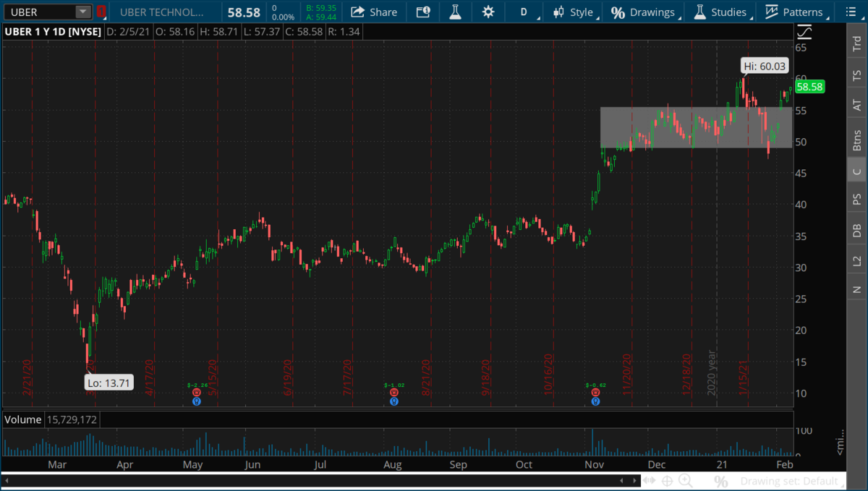Click the UBER TECHNOL... company name

(161, 12)
